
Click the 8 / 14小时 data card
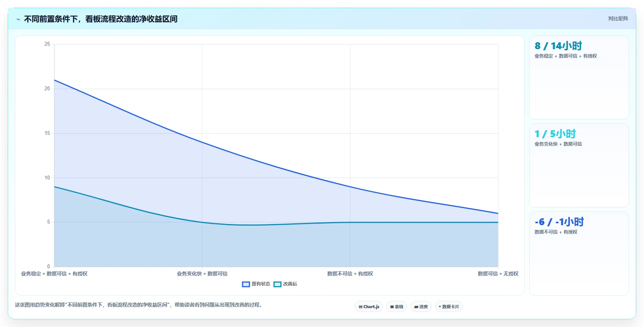coord(579,77)
